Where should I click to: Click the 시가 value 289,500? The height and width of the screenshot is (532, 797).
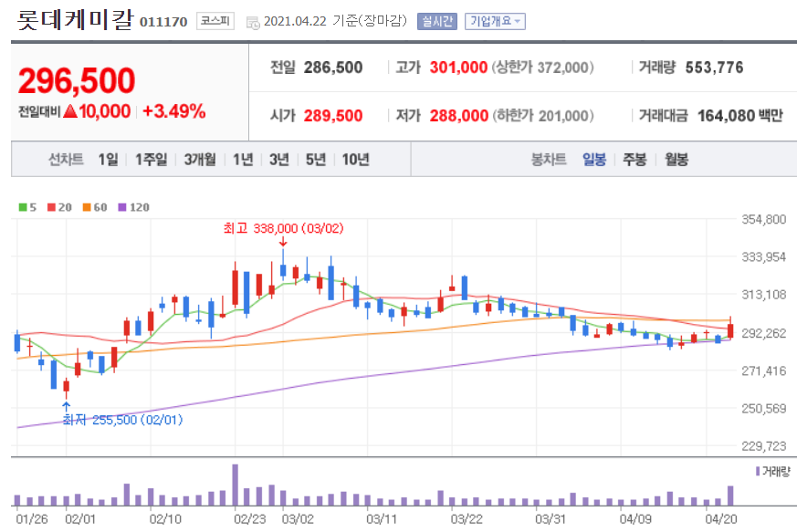(333, 116)
